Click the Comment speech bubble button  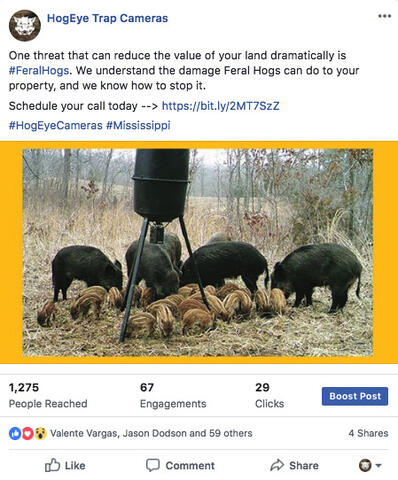[x=180, y=465]
